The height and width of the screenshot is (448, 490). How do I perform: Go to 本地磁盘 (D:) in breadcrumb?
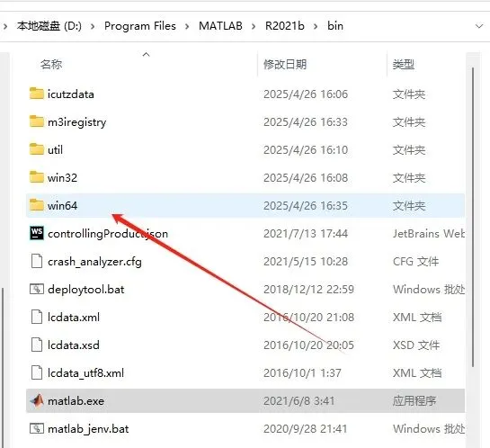pos(49,26)
